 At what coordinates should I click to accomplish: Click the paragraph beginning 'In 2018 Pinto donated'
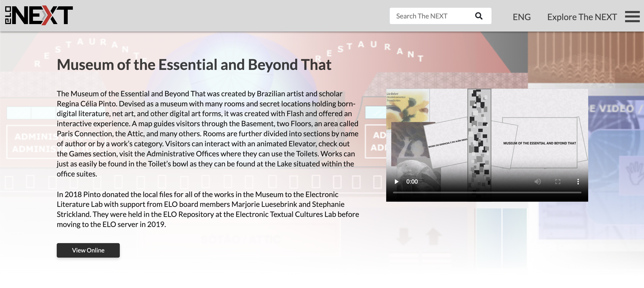click(x=208, y=209)
